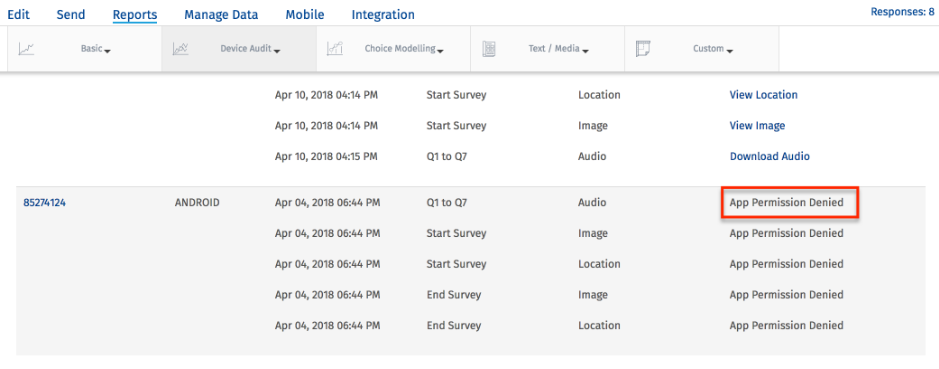Click the Device Audit chart icon
Screen dimensions: 939x369
point(180,49)
